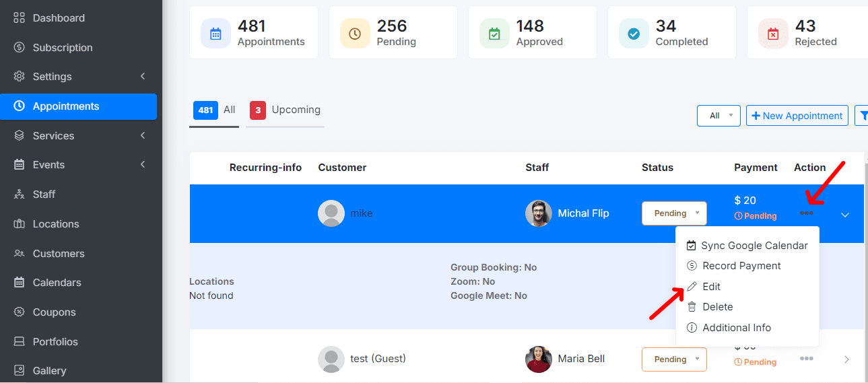Click the trash Delete icon in menu
This screenshot has height=383, width=868.
(x=692, y=307)
